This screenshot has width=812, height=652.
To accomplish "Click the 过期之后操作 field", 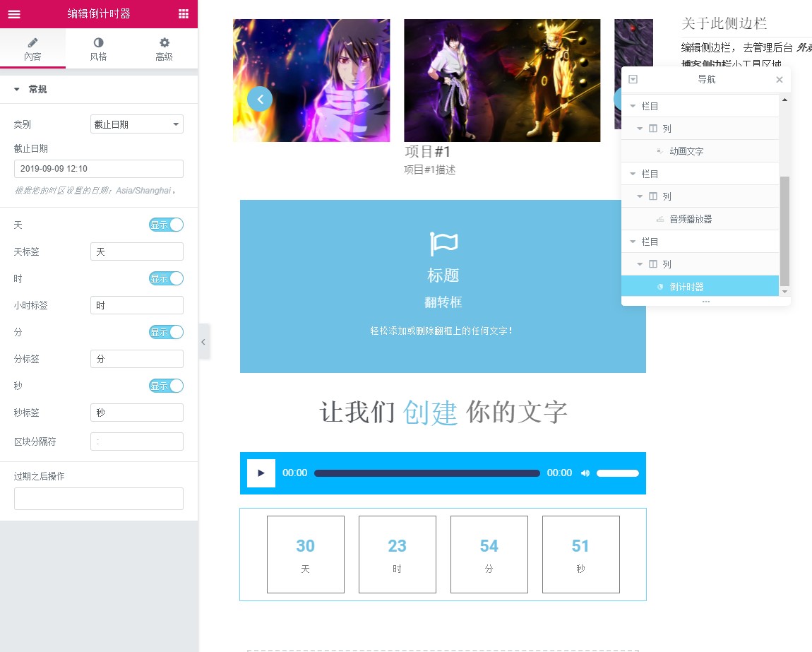I will pos(98,499).
